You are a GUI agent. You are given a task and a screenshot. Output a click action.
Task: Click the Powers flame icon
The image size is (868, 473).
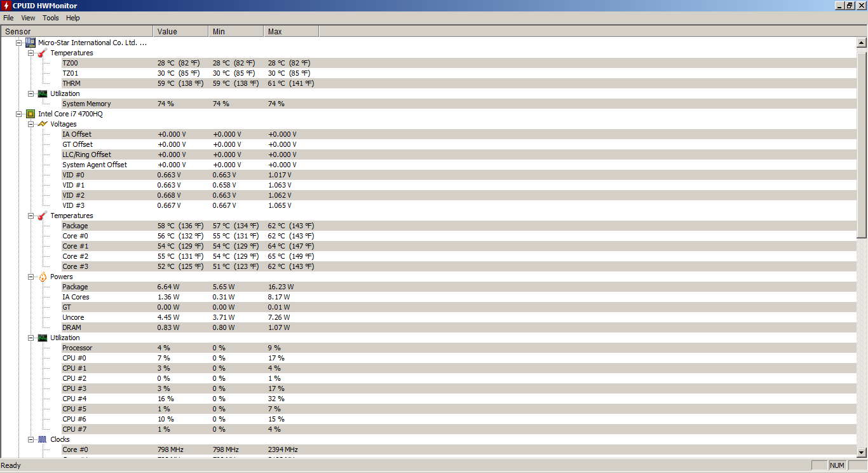click(x=42, y=277)
